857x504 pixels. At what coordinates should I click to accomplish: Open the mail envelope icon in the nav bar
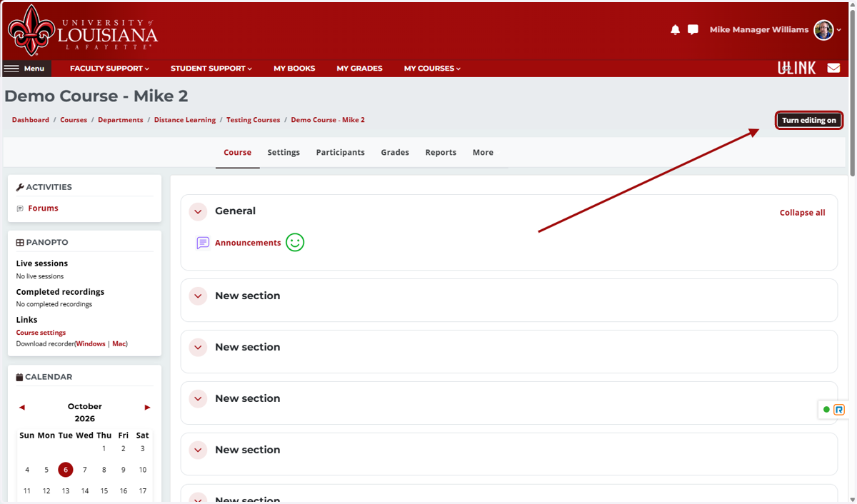(833, 69)
